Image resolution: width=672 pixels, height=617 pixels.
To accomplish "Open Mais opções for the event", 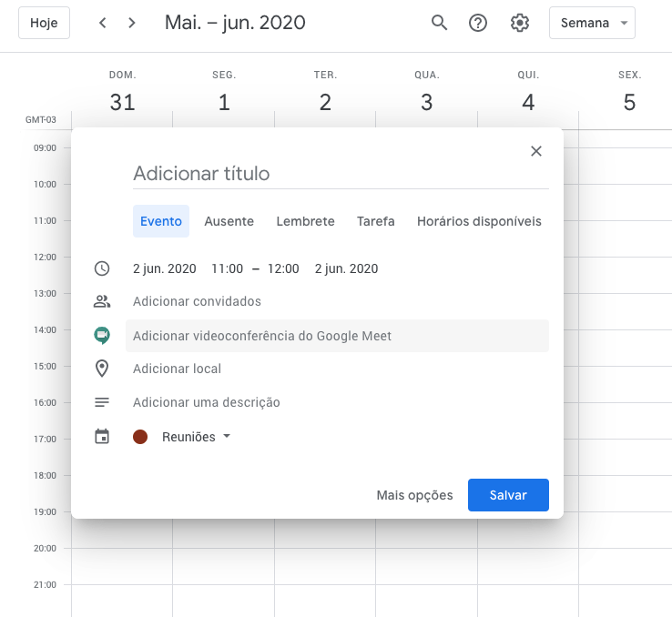I will (414, 495).
